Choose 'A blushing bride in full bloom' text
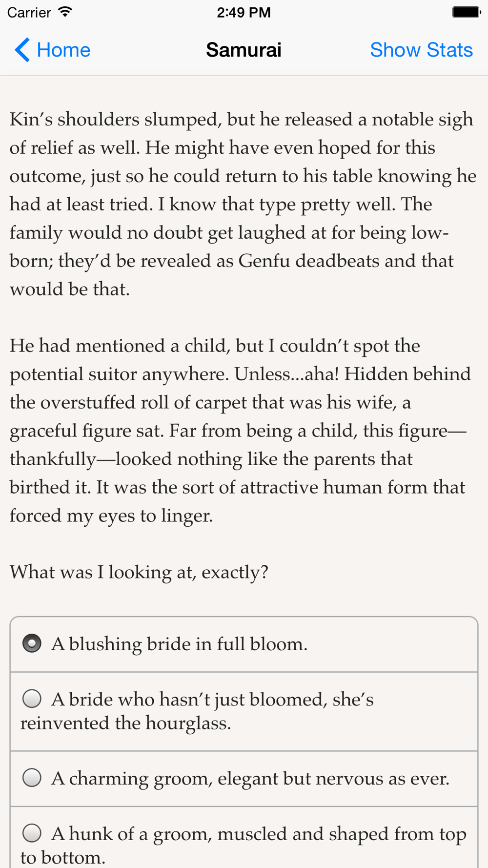 [179, 644]
